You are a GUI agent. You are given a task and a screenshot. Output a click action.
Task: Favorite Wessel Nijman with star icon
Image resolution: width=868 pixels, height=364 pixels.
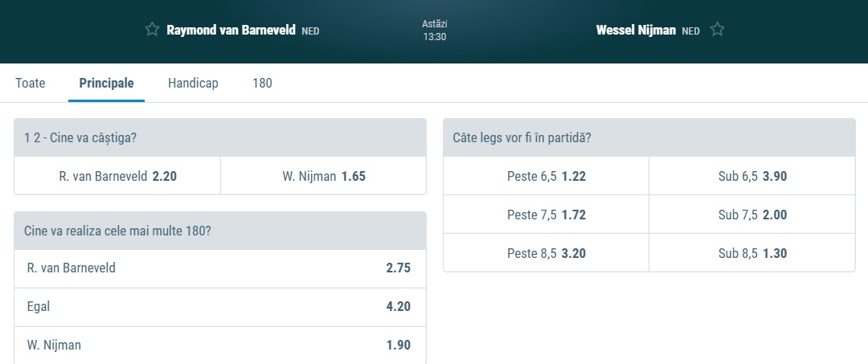point(718,30)
